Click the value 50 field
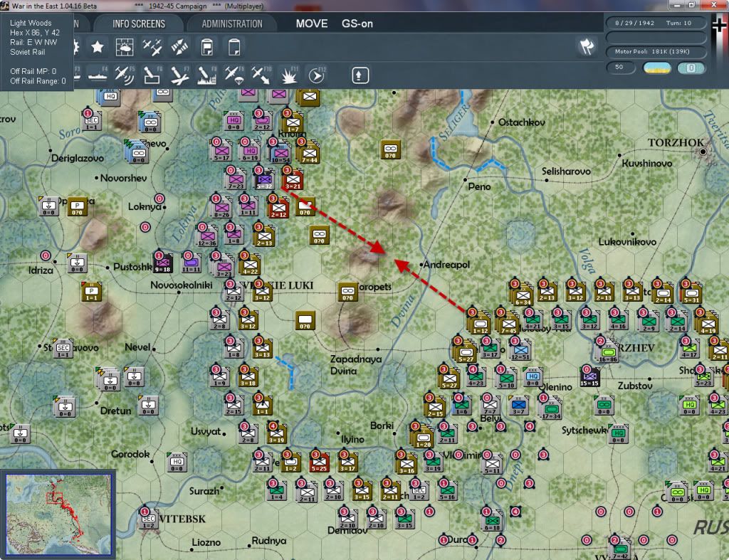Screen dimensions: 729x560 coord(621,68)
